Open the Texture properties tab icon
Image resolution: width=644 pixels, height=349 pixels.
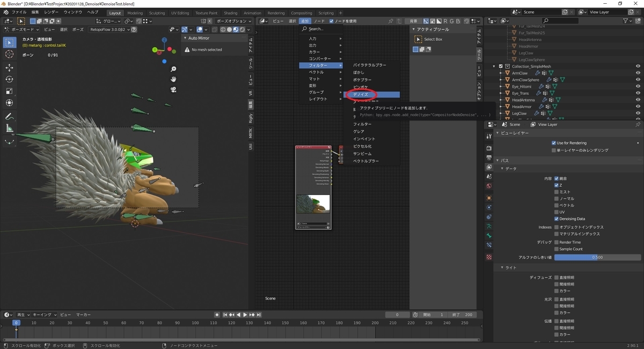(x=489, y=257)
